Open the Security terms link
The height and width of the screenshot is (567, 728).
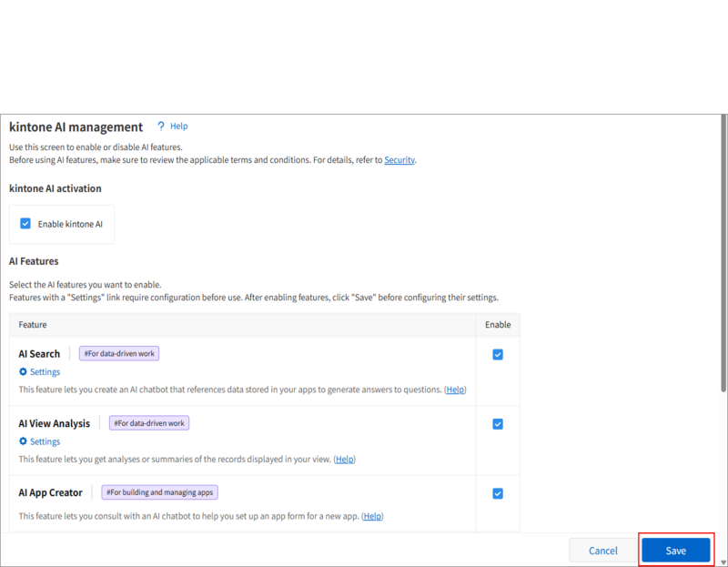(x=399, y=160)
